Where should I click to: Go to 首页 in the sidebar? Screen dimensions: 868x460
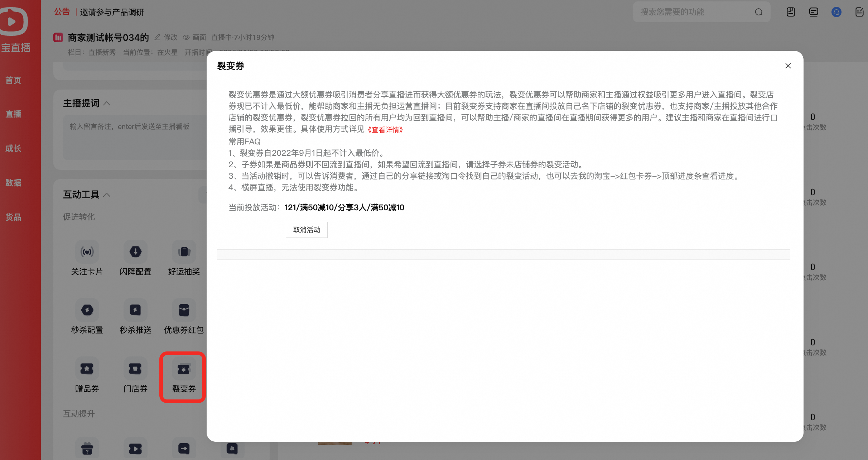[x=13, y=80]
